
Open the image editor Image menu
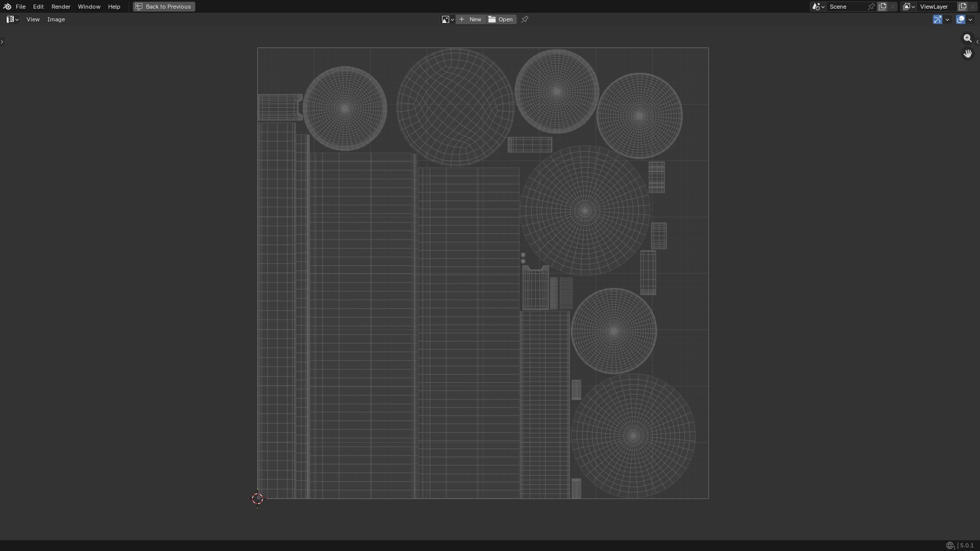[56, 19]
